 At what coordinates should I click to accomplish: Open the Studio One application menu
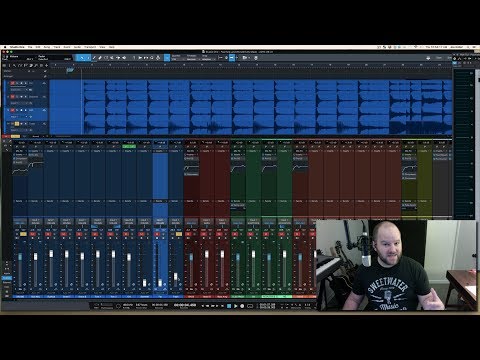tap(17, 47)
